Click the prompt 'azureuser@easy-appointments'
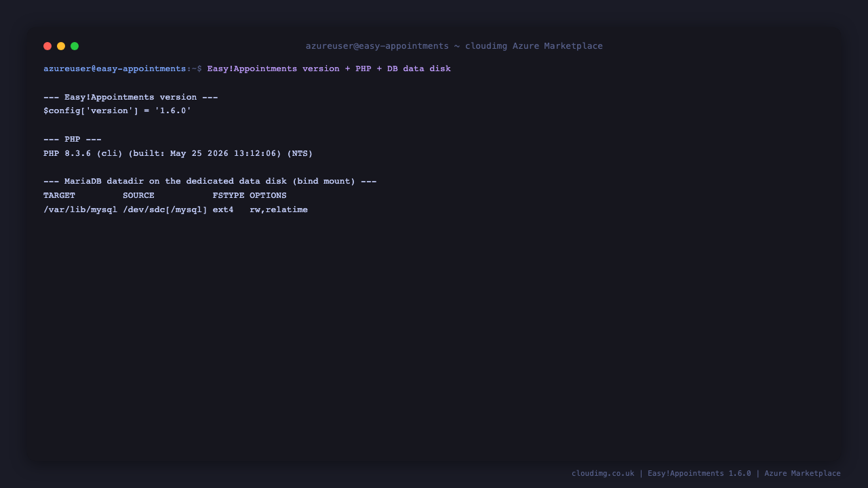This screenshot has width=868, height=488. [115, 69]
